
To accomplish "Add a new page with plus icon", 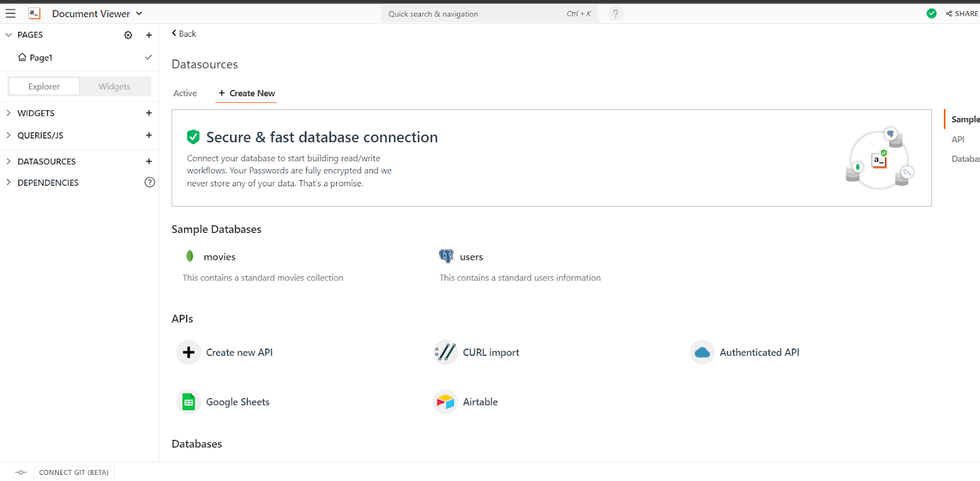I will 149,35.
